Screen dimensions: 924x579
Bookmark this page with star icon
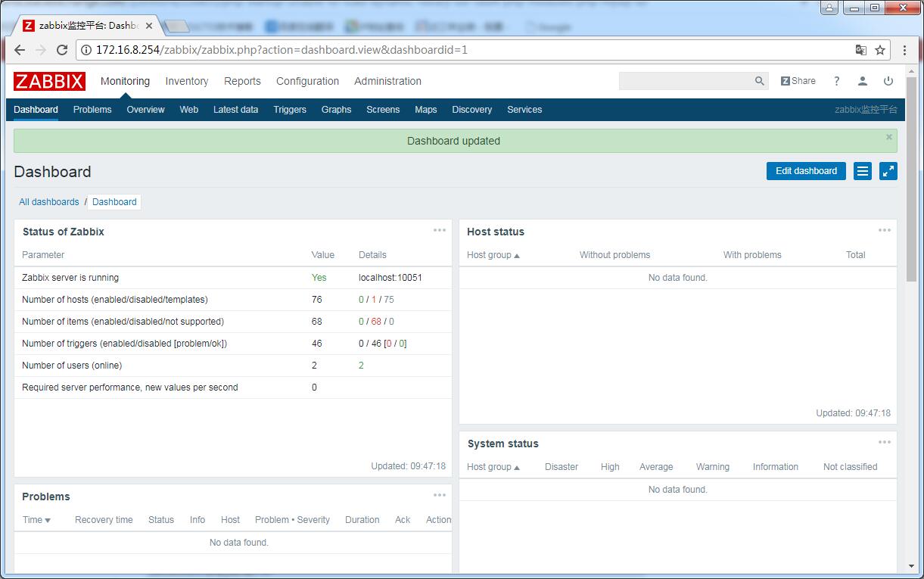(x=880, y=50)
